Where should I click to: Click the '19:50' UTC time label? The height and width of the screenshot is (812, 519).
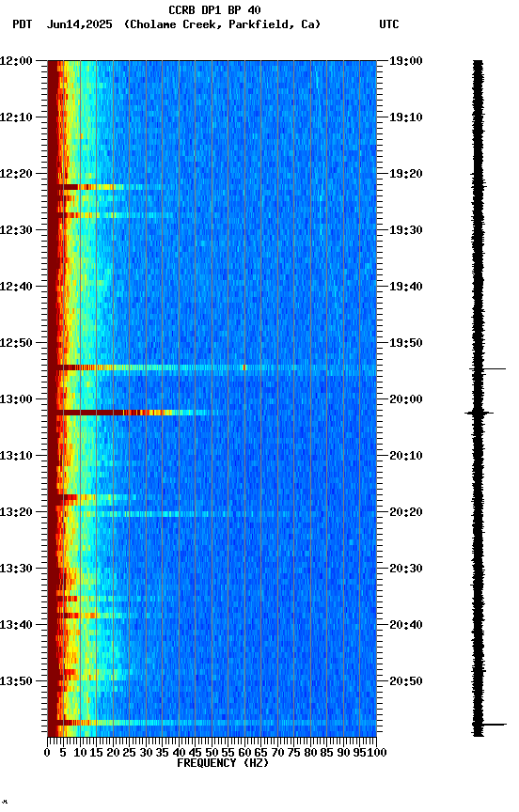406,343
